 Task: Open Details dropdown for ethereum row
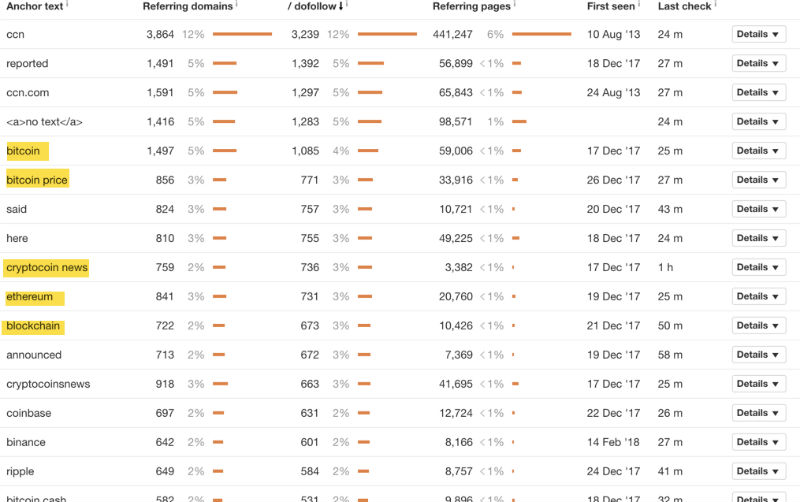[757, 297]
